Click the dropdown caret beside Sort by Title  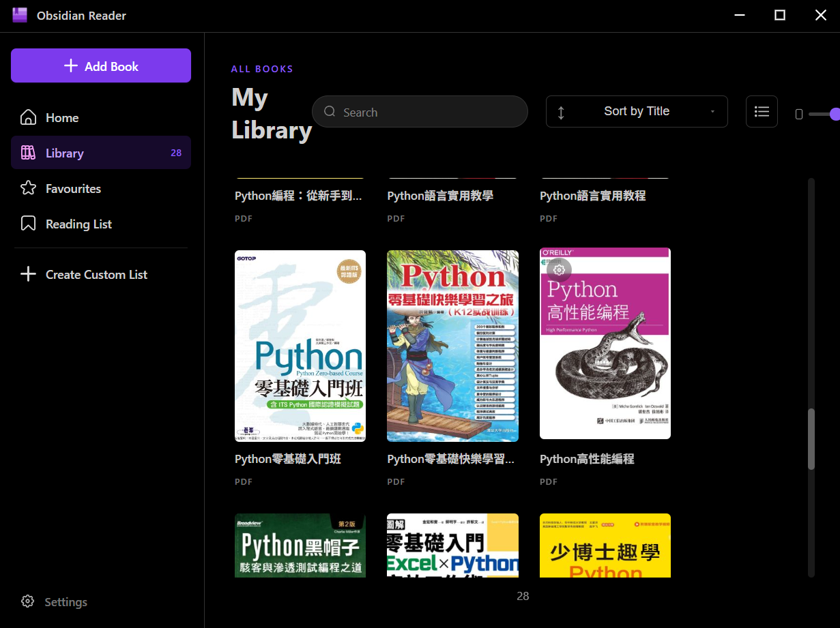point(712,112)
